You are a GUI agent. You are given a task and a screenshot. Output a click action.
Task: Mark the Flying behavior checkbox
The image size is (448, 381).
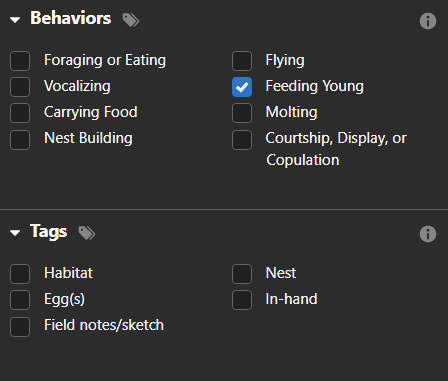pyautogui.click(x=242, y=61)
